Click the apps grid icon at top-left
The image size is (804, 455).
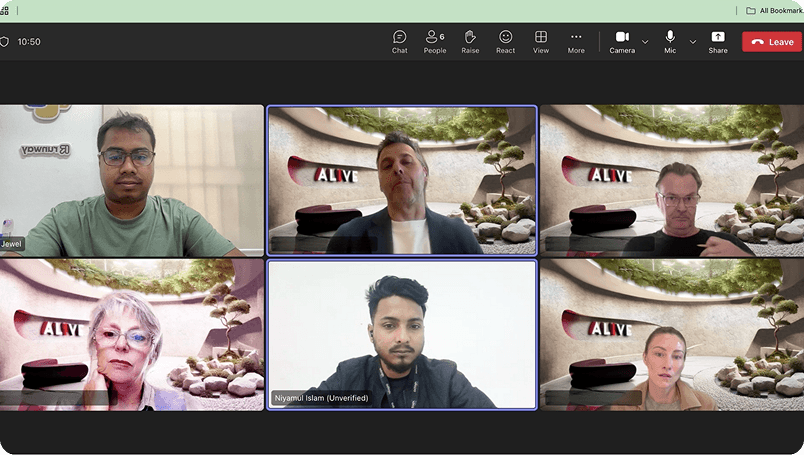tap(4, 10)
